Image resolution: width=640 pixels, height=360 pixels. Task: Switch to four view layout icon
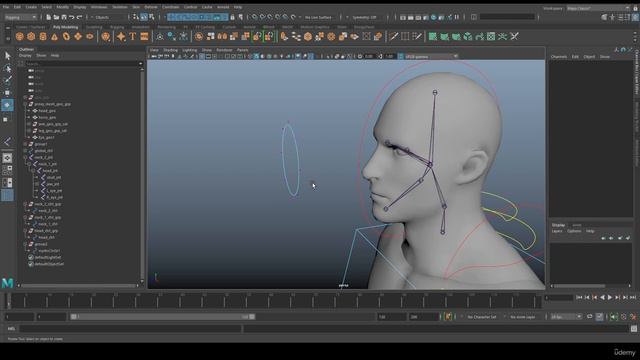[7, 170]
